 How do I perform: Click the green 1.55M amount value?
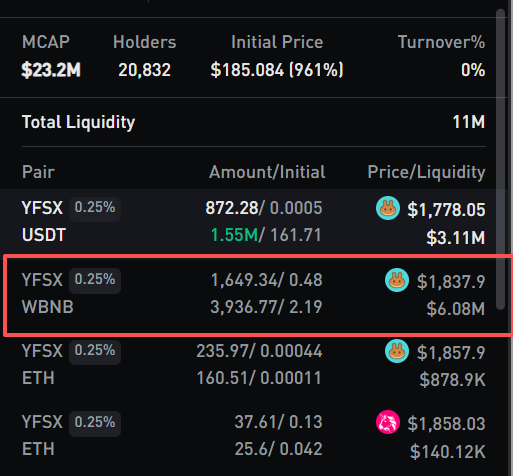[234, 235]
